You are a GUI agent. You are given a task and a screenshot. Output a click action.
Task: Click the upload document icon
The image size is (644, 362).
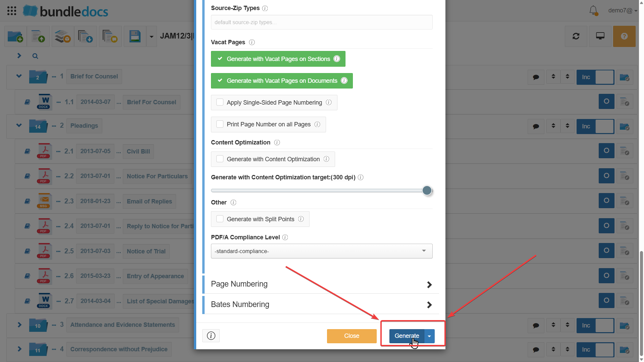pyautogui.click(x=38, y=36)
